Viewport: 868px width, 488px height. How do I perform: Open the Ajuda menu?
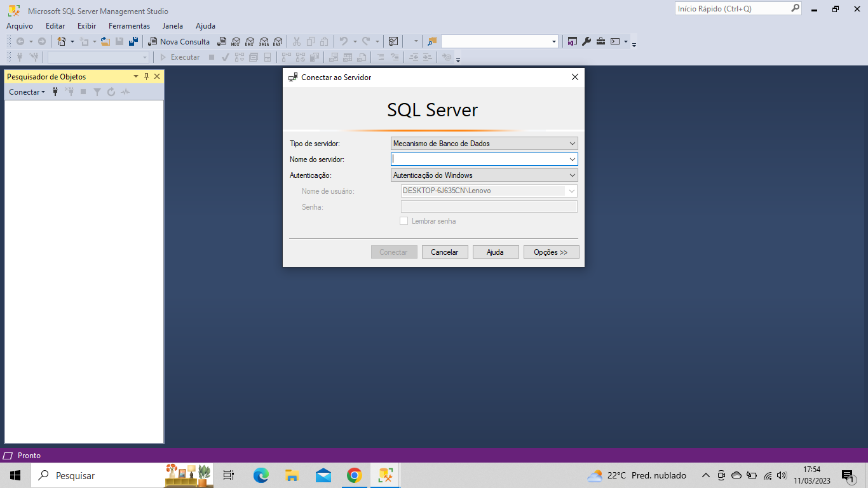(x=206, y=26)
